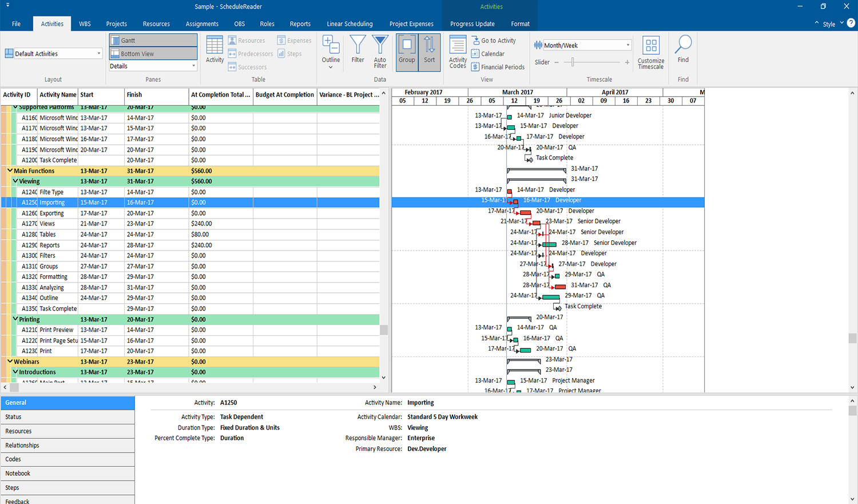Collapse the Main Functions group

pyautogui.click(x=10, y=170)
